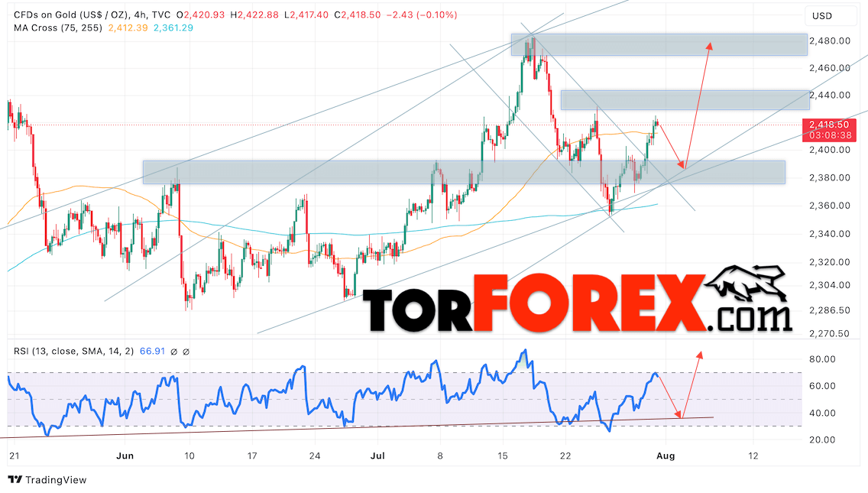Click the date label 24 on the time axis
The image size is (868, 493).
[315, 456]
